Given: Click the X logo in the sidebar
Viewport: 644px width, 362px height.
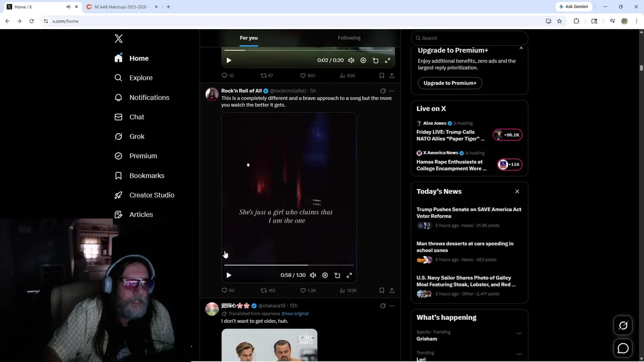Looking at the screenshot, I should (119, 39).
